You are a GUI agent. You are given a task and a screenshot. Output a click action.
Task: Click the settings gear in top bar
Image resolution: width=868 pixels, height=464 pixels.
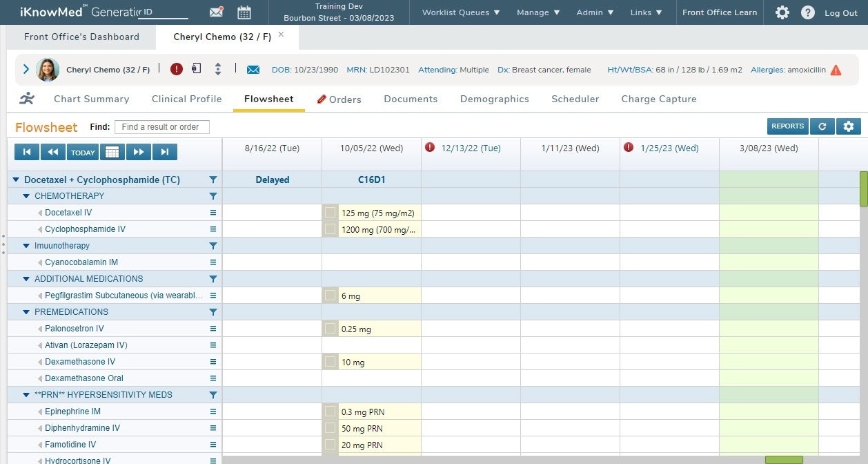(782, 12)
